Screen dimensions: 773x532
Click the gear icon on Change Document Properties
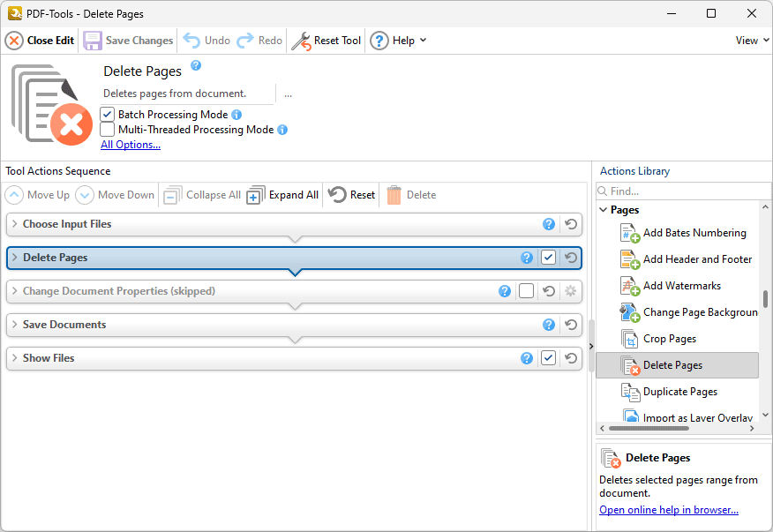click(x=570, y=291)
